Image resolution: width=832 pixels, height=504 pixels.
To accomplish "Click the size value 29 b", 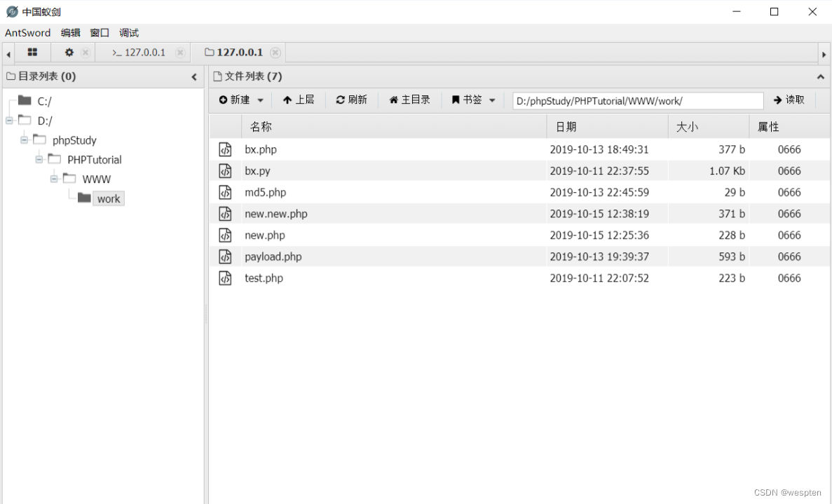I will (735, 193).
